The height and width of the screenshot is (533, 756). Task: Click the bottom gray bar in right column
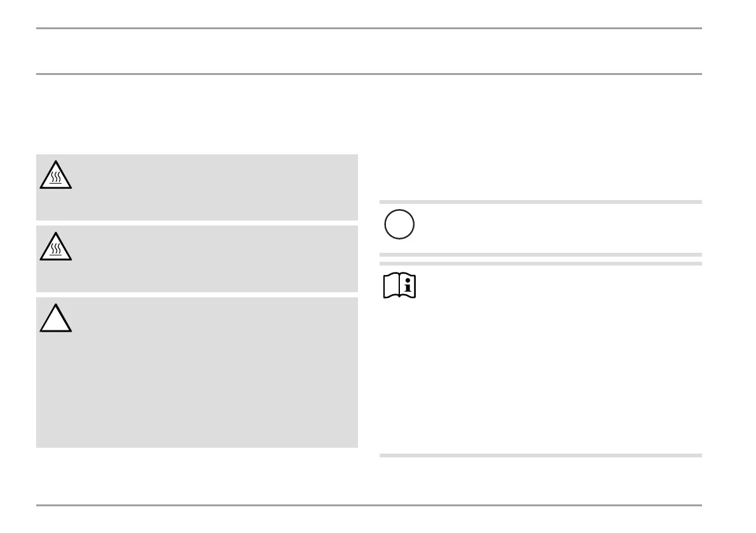tap(540, 455)
